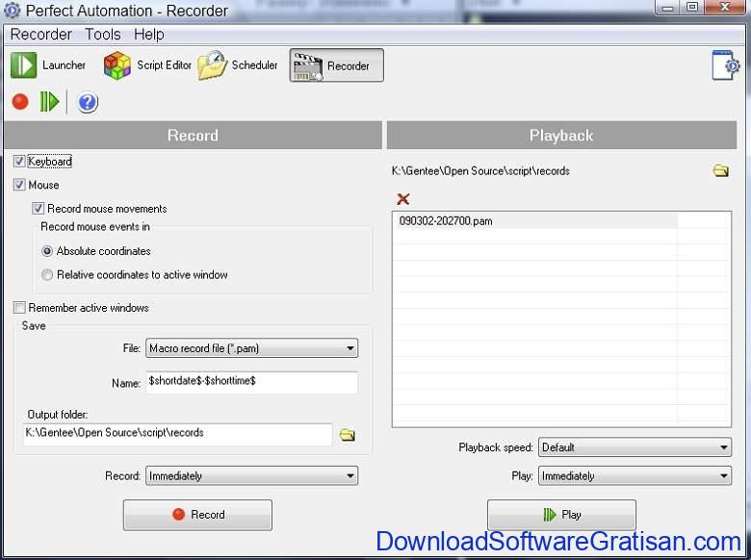Select the Recorder toolbar button
751x560 pixels.
(336, 65)
